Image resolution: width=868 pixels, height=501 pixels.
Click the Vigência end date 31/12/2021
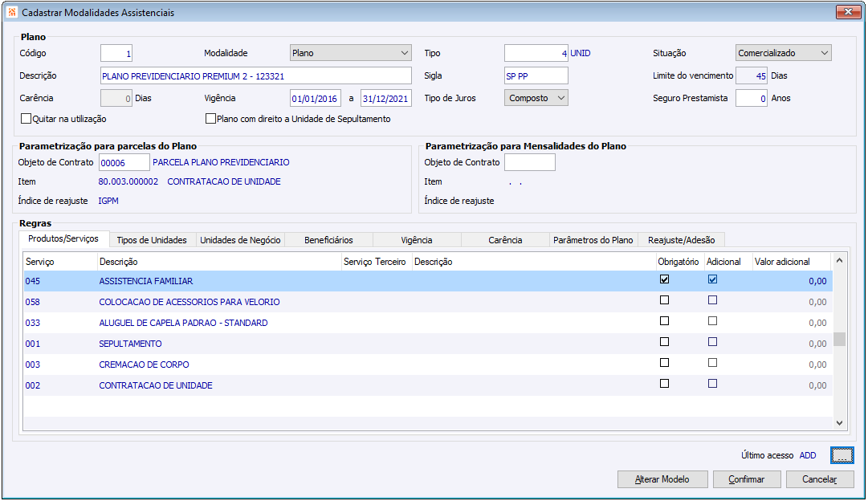point(386,99)
